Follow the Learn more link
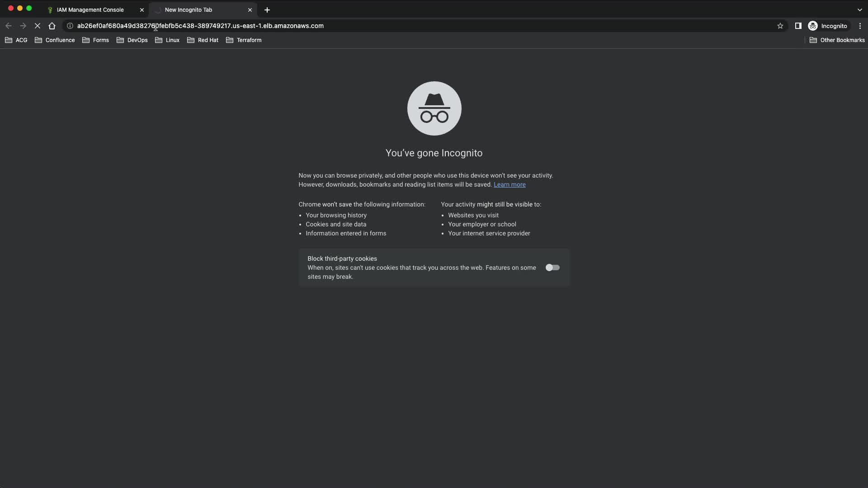This screenshot has width=868, height=488. pyautogui.click(x=509, y=184)
